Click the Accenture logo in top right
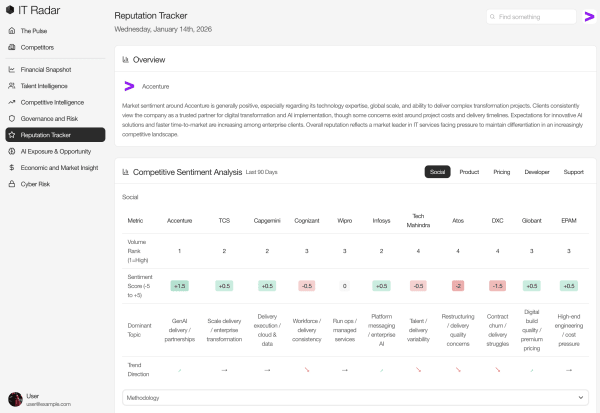600x413 pixels. click(589, 16)
